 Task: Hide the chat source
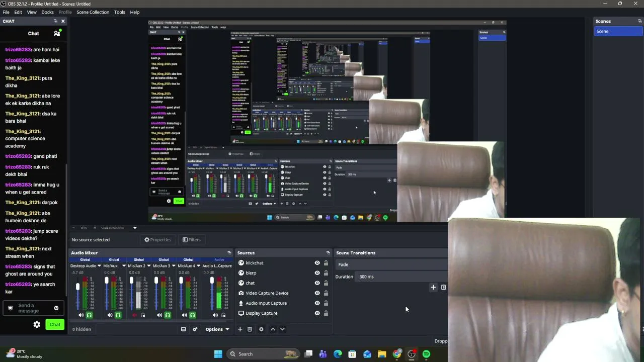pyautogui.click(x=317, y=283)
